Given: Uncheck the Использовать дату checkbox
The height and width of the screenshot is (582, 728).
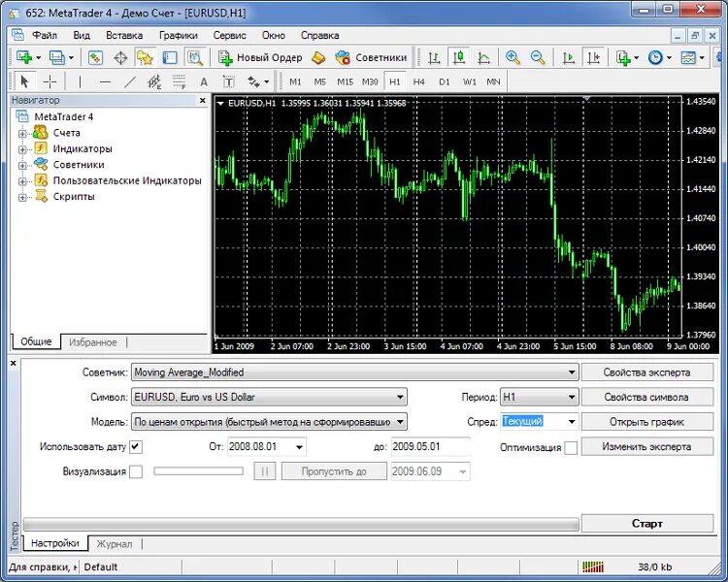Looking at the screenshot, I should tap(136, 447).
